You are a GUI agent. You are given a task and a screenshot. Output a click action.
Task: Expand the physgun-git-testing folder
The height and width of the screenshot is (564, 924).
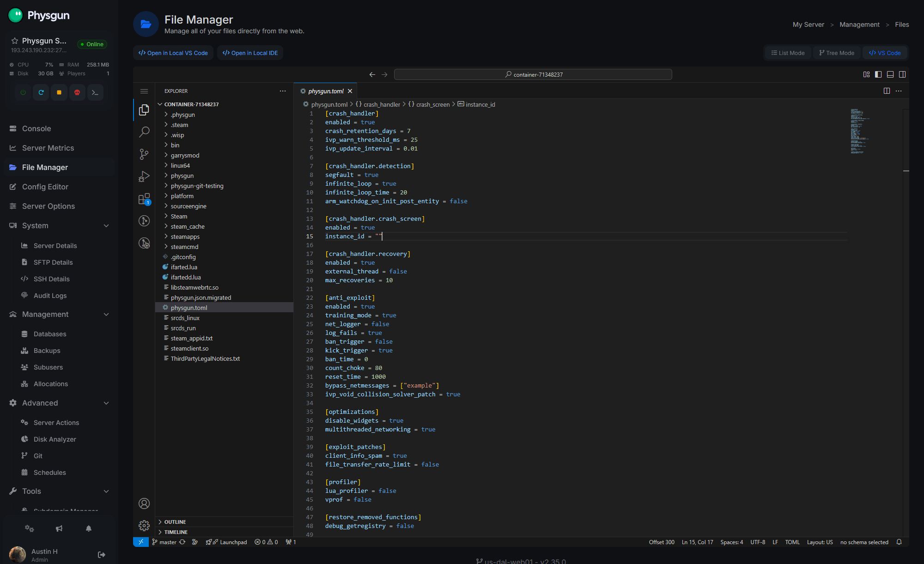pyautogui.click(x=225, y=186)
